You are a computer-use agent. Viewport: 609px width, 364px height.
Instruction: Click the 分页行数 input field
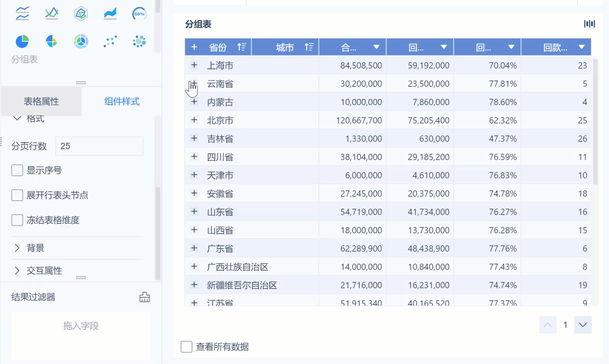tap(99, 146)
